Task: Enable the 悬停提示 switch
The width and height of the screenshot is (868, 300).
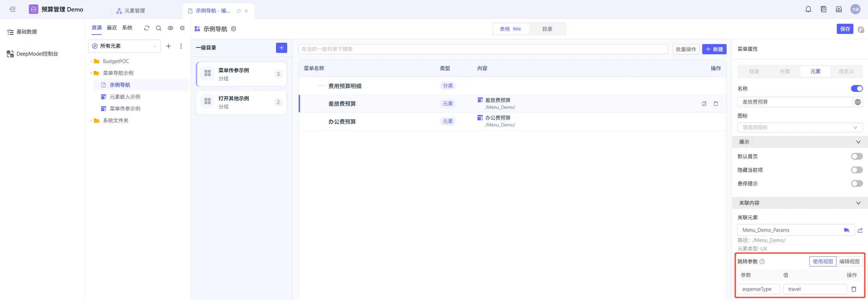Action: coord(857,183)
